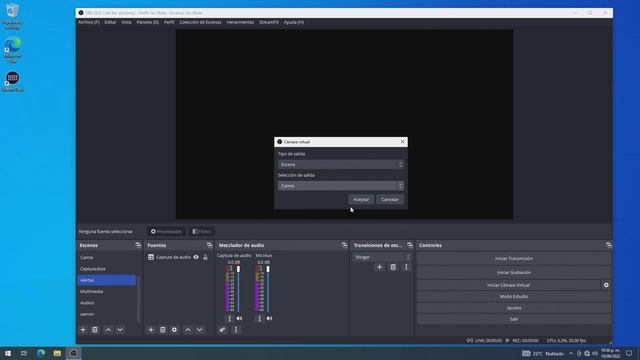
Task: Move scene up in Escenas panel
Action: pos(108,330)
